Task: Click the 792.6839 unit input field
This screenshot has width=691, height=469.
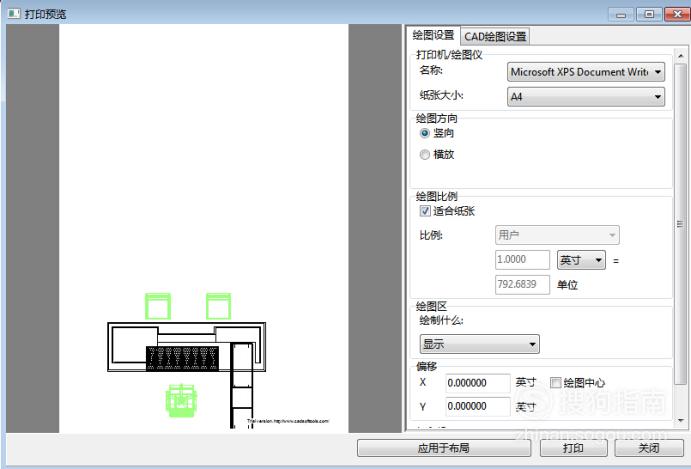Action: tap(522, 285)
